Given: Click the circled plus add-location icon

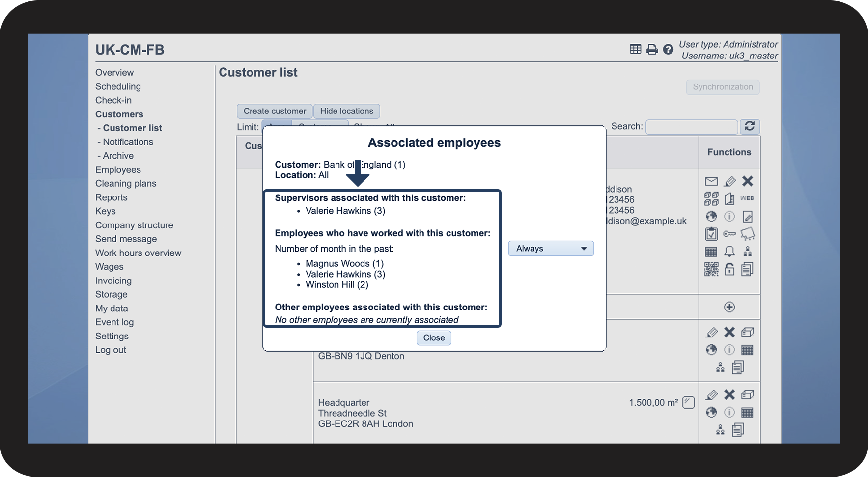Looking at the screenshot, I should tap(729, 307).
